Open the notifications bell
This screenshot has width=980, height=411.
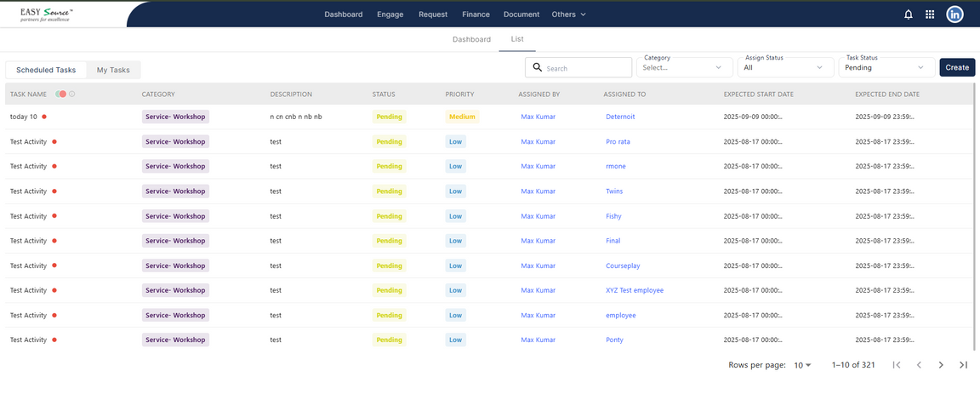tap(909, 14)
